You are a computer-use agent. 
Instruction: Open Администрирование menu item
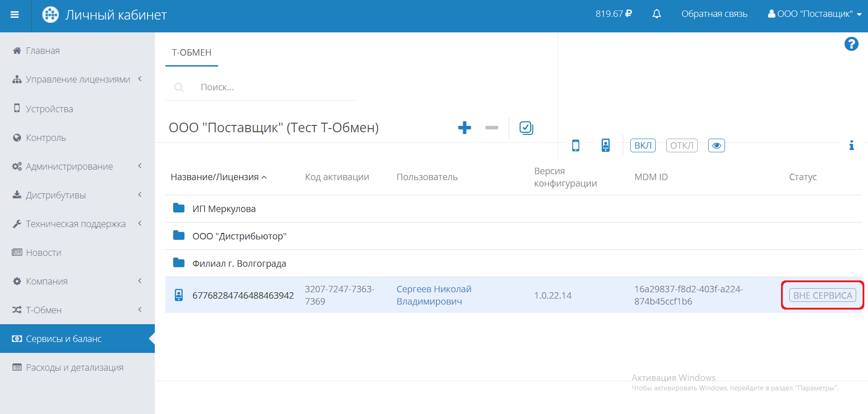coord(69,166)
